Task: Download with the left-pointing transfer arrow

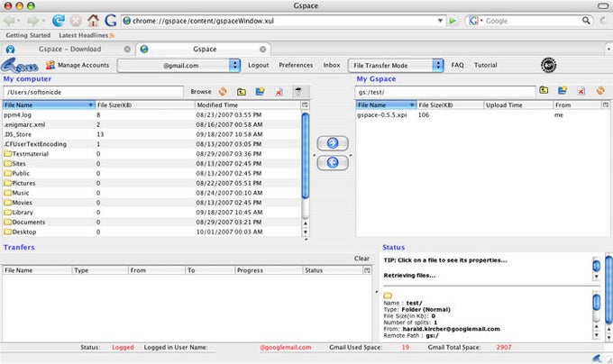Action: pos(333,162)
